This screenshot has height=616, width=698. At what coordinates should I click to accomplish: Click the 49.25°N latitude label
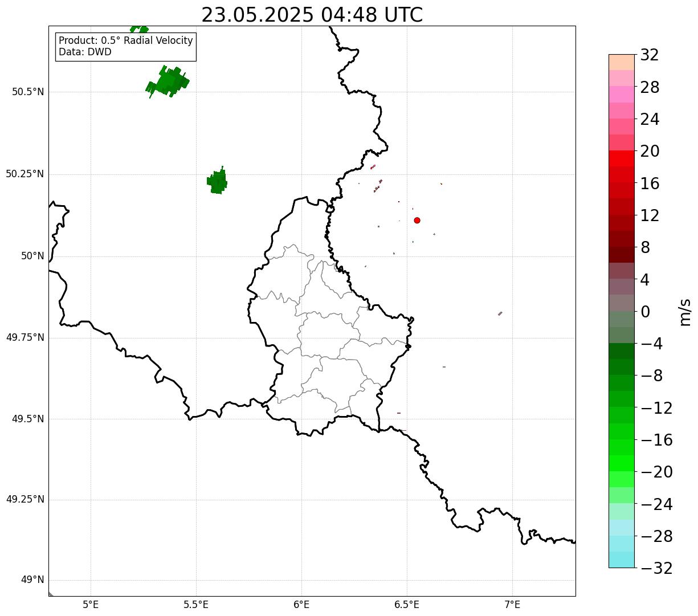click(25, 499)
